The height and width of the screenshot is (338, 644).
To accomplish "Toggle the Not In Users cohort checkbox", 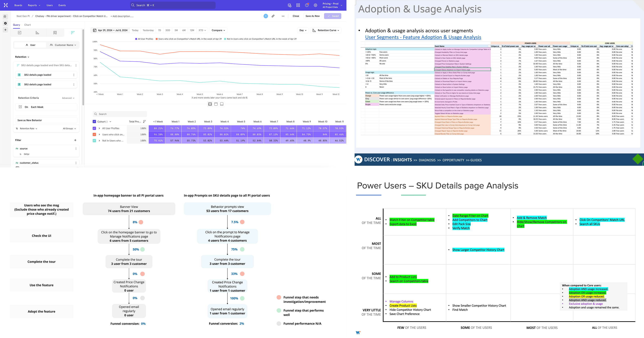I will (94, 141).
